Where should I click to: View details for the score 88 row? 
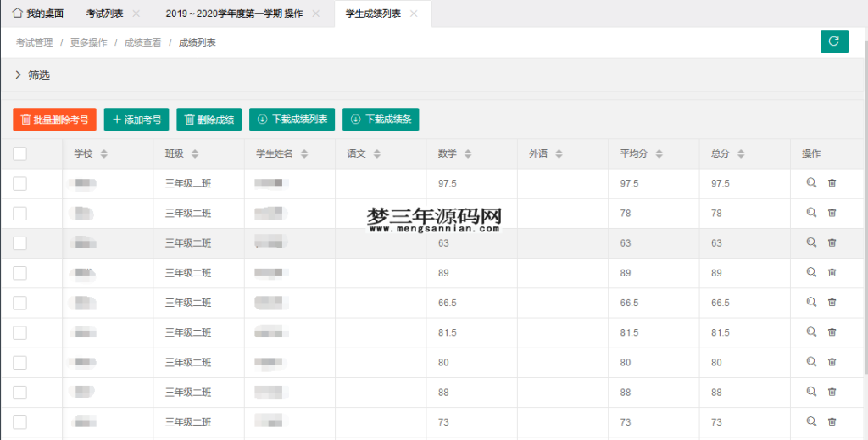[811, 392]
